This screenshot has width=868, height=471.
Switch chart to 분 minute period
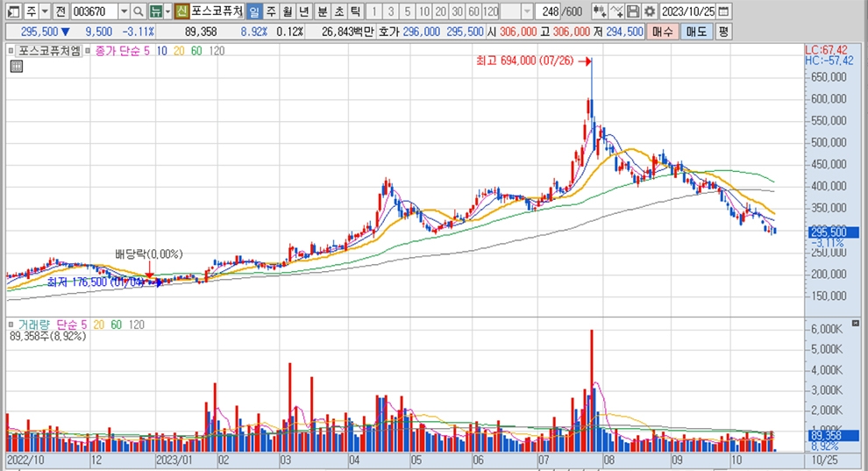click(322, 11)
